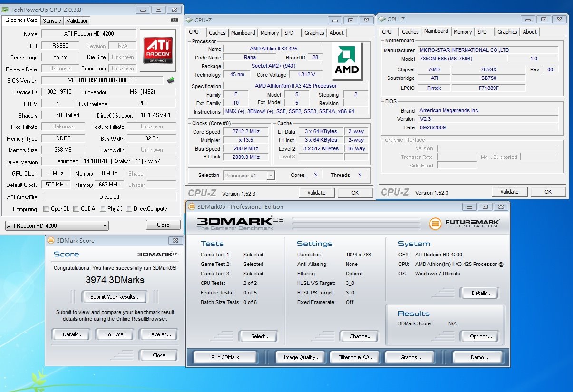
Task: Switch to CPU tab in CPU-Z mainboard window
Action: click(x=387, y=32)
